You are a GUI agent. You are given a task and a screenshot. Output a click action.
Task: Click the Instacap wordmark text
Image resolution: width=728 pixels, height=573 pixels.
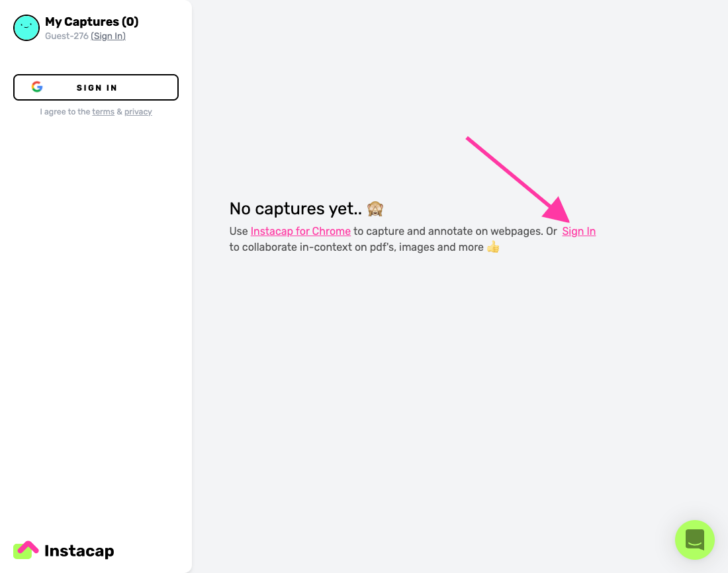[79, 551]
